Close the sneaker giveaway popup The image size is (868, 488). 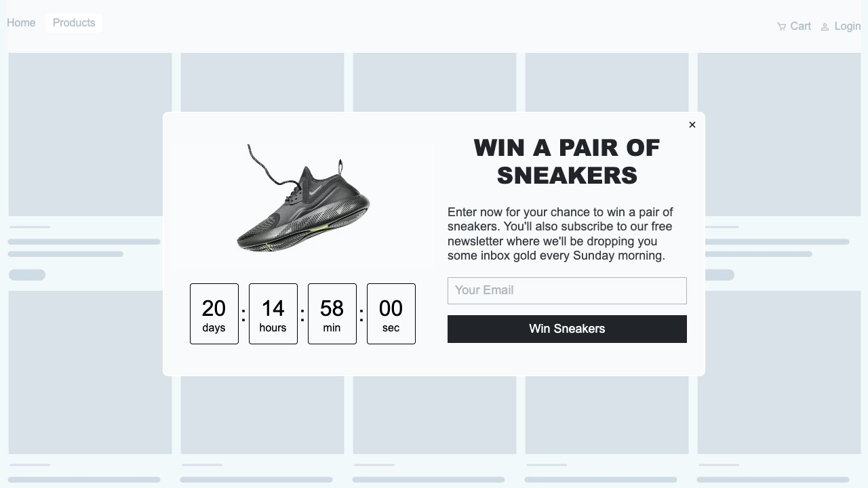692,125
